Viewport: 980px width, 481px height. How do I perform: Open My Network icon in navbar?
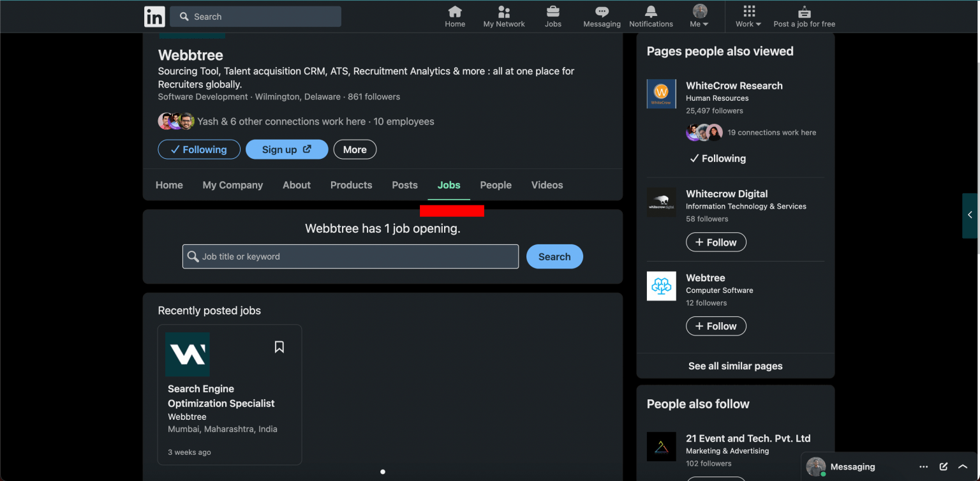503,11
